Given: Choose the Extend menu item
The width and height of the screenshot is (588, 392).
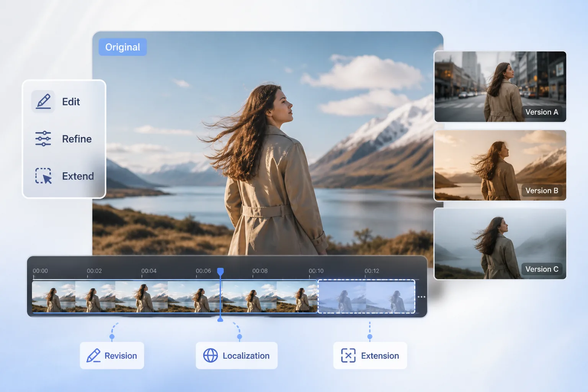Looking at the screenshot, I should pos(64,176).
